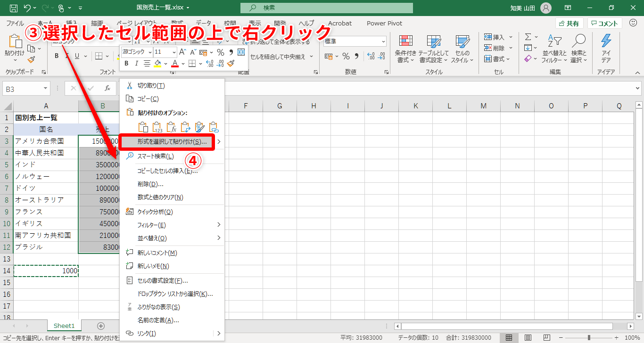644x343 pixels.
Task: Switch to Page Break Preview in the status bar
Action: 547,338
